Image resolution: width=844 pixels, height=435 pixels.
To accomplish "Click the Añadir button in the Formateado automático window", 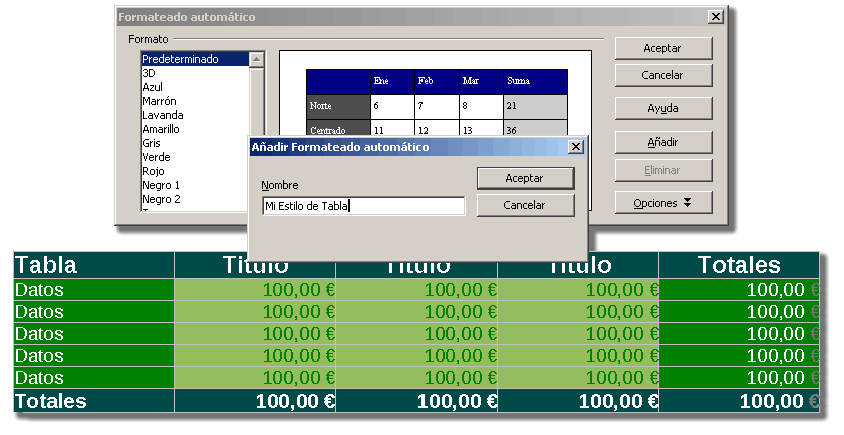I will [663, 143].
